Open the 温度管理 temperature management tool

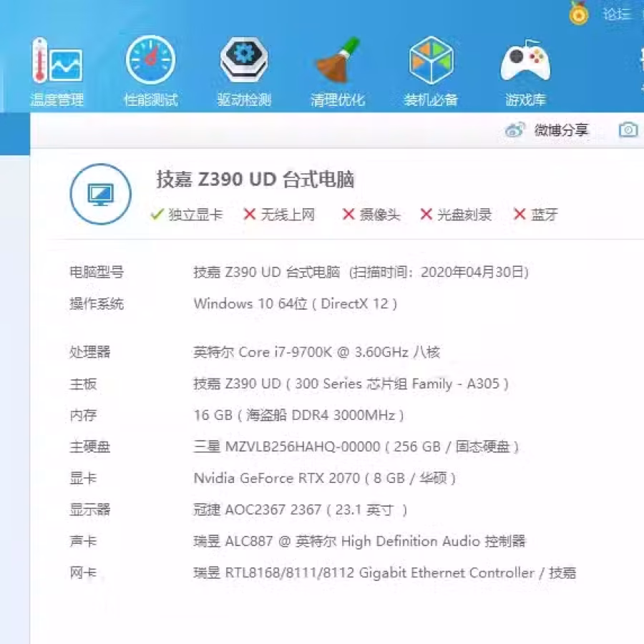pyautogui.click(x=57, y=72)
